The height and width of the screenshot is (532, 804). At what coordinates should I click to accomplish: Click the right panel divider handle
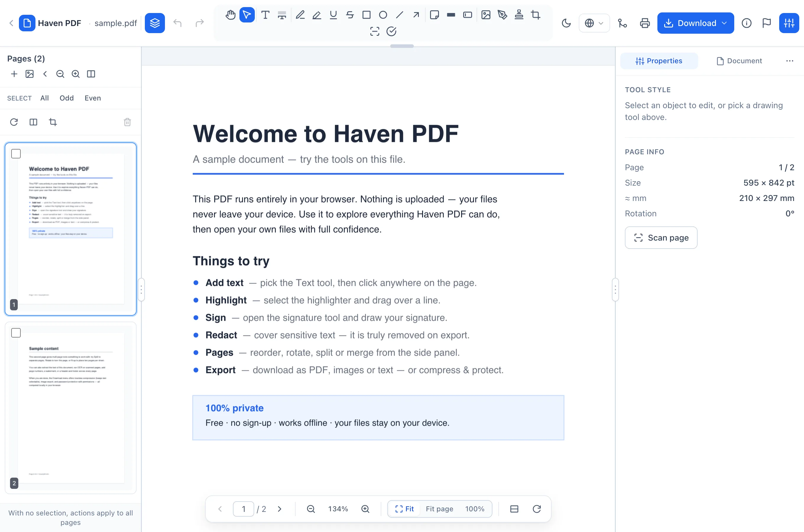[x=615, y=290]
